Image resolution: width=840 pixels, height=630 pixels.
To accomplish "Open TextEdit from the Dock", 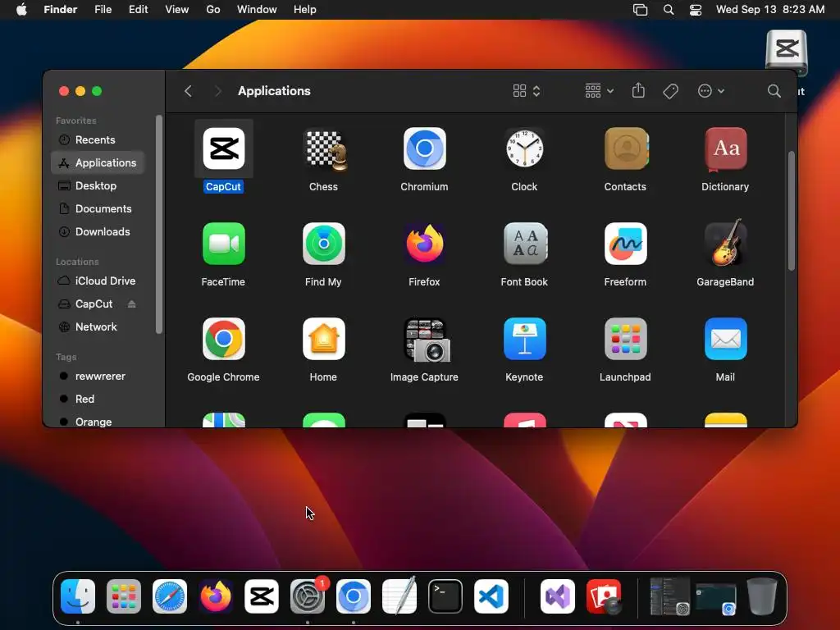I will pos(399,596).
